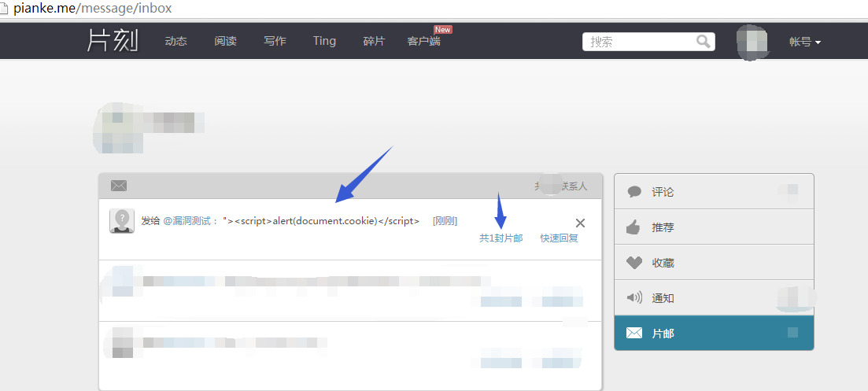Open the Ting section
Image resolution: width=868 pixels, height=391 pixels.
(324, 41)
